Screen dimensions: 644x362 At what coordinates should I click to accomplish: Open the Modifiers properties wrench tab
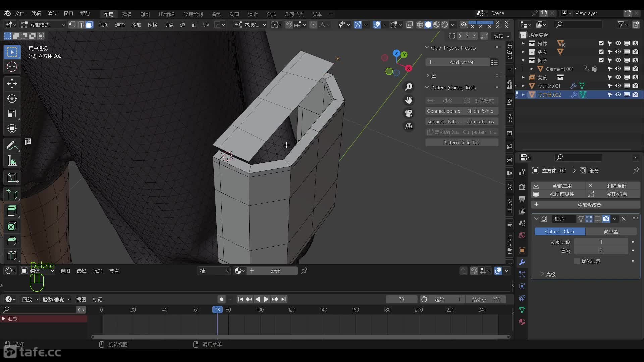click(x=522, y=262)
